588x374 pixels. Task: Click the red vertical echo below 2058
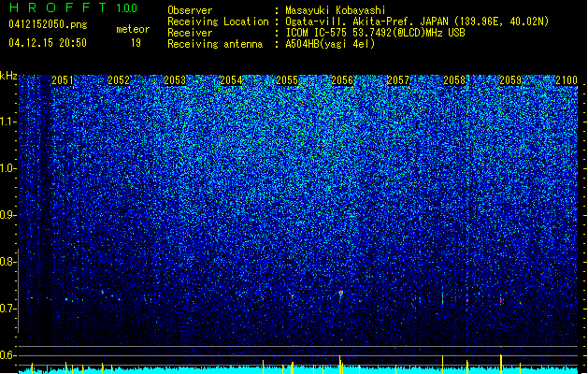point(442,297)
